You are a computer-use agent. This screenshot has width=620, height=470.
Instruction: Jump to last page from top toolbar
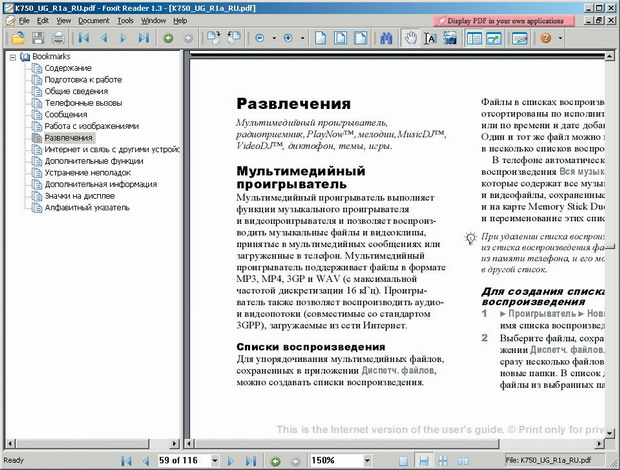tap(144, 38)
